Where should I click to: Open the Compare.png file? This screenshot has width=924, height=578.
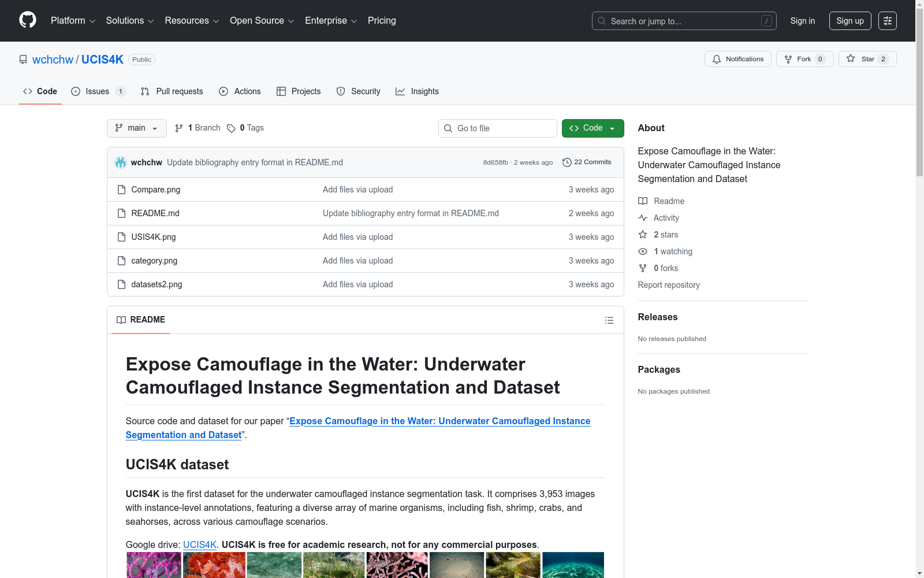[x=155, y=190]
